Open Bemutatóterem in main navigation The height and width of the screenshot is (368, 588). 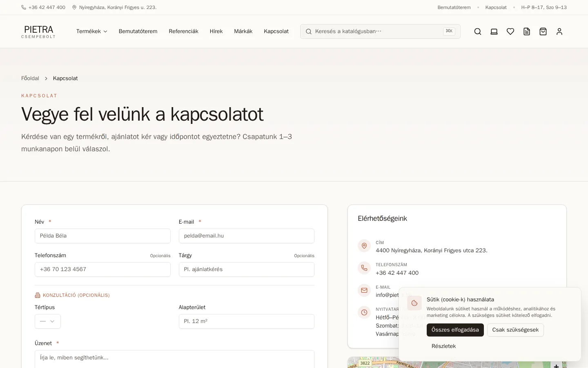click(138, 31)
